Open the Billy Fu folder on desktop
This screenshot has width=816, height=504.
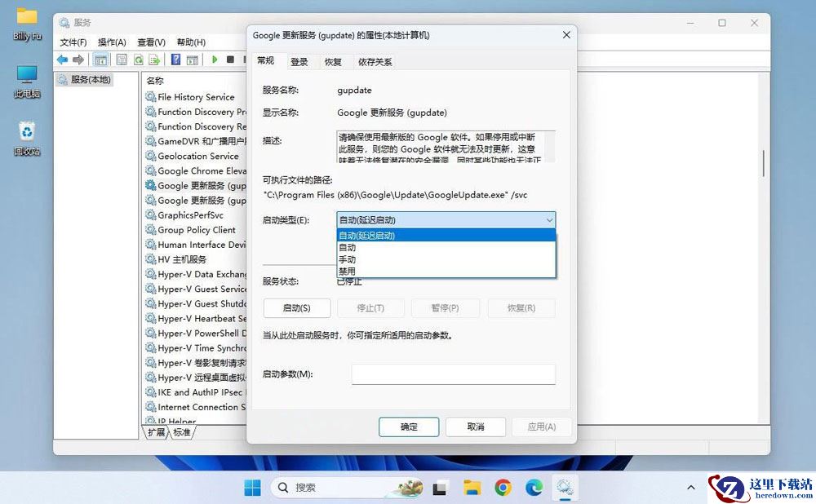click(x=27, y=24)
